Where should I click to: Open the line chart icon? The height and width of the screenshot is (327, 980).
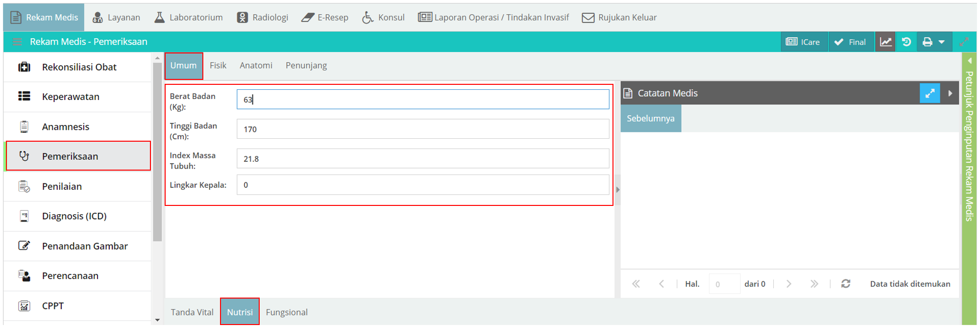885,42
